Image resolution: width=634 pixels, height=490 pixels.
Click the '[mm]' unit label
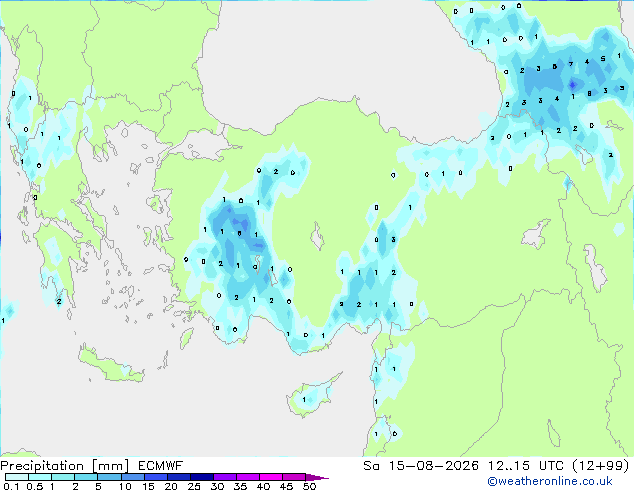coord(110,466)
